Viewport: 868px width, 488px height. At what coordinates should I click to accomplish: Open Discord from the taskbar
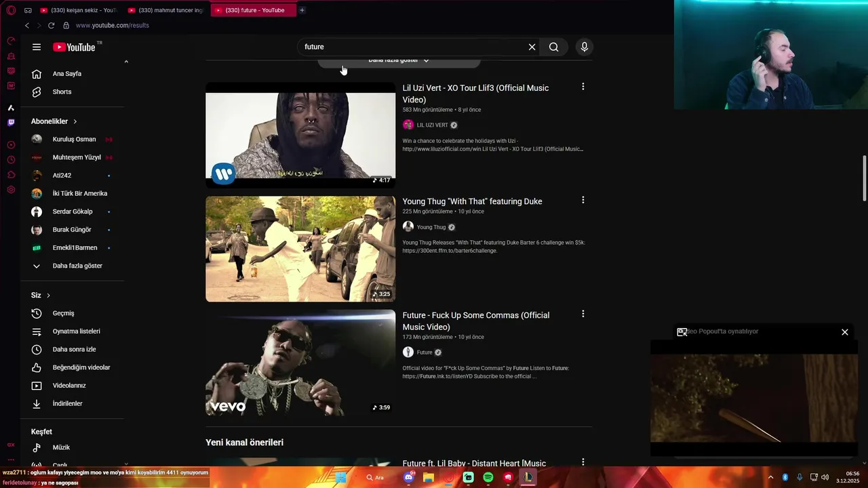(x=409, y=477)
